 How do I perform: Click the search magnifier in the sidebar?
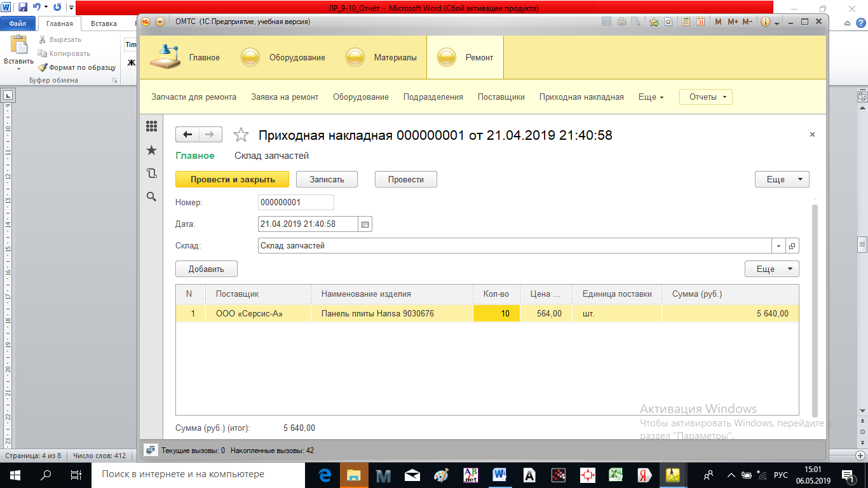pyautogui.click(x=151, y=196)
